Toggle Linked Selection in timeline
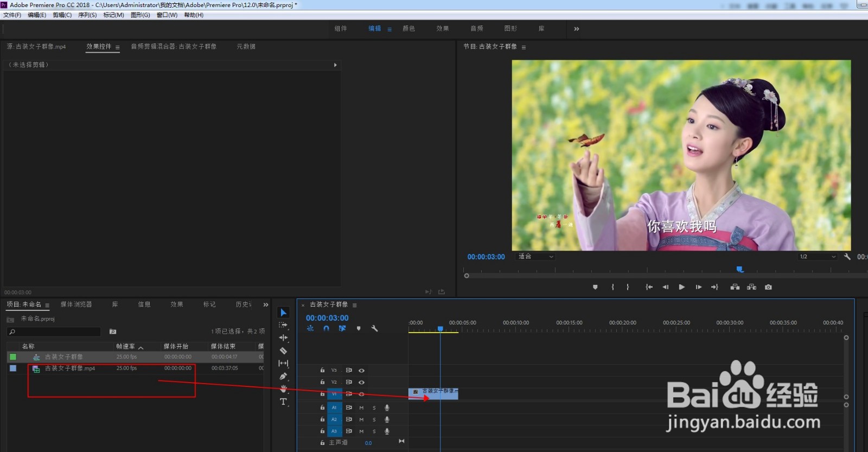This screenshot has height=452, width=868. pyautogui.click(x=342, y=328)
